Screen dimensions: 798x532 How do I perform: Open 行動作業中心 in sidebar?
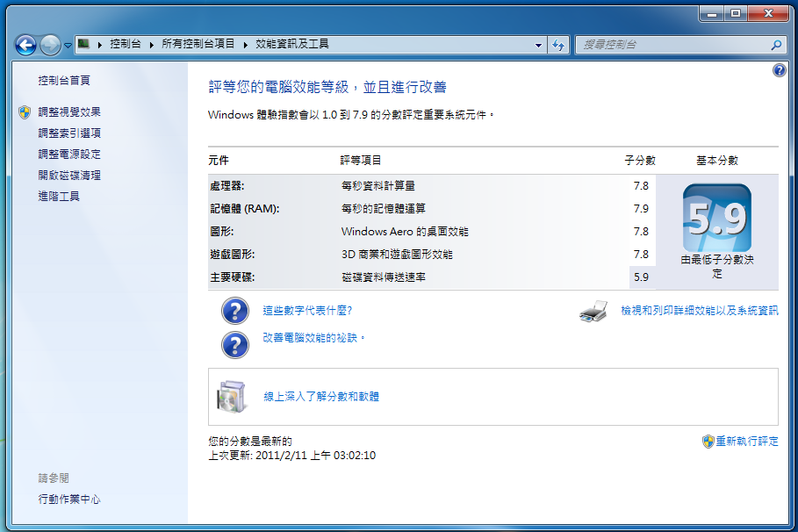(x=69, y=499)
